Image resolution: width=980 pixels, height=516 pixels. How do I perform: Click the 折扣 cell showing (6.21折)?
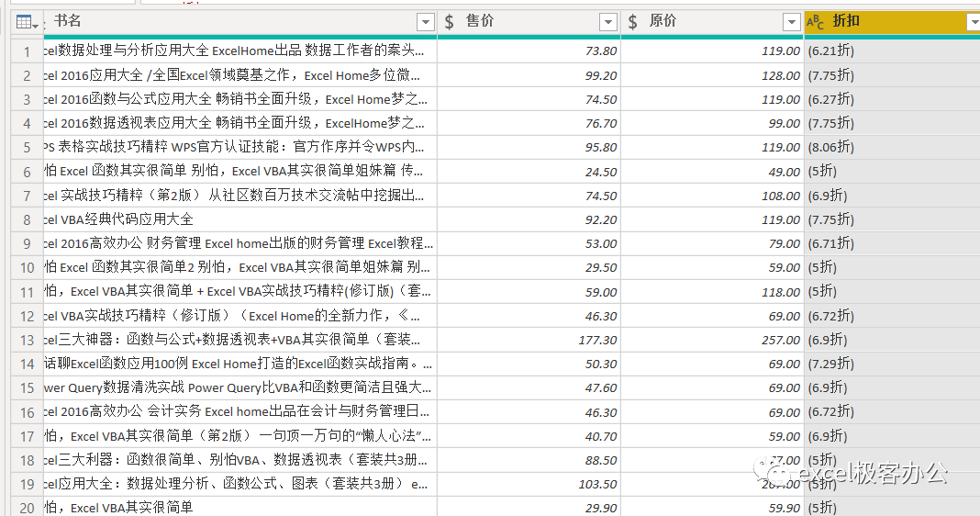click(892, 51)
